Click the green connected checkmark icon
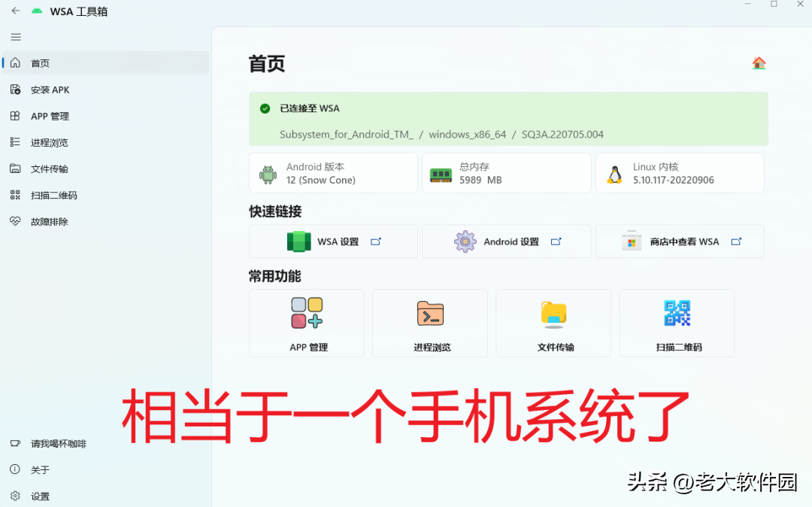This screenshot has height=507, width=812. click(x=265, y=108)
